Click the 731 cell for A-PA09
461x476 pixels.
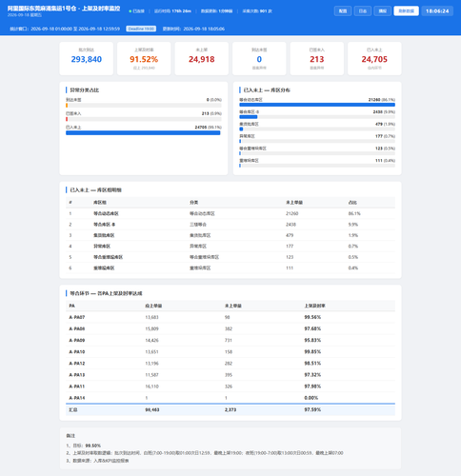(x=229, y=340)
